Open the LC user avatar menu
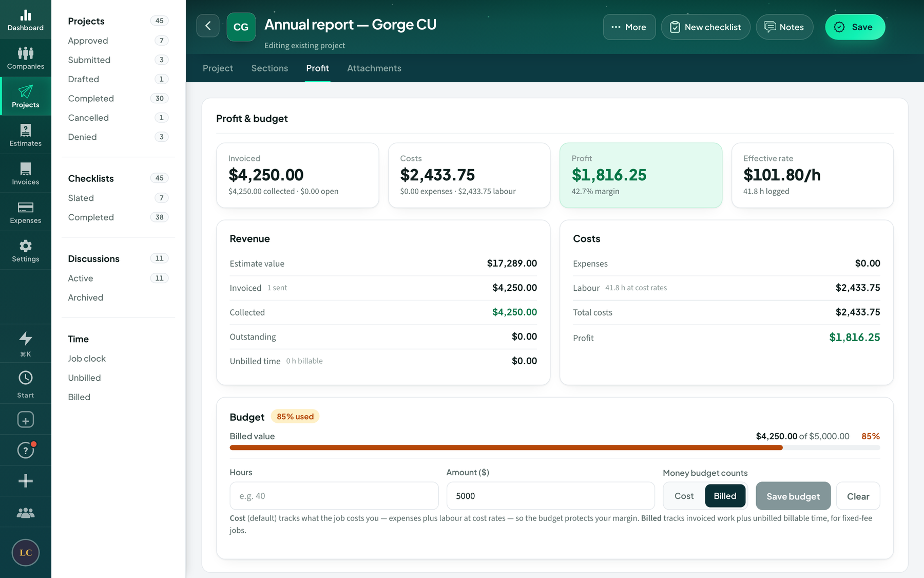The height and width of the screenshot is (578, 924). coord(25,552)
